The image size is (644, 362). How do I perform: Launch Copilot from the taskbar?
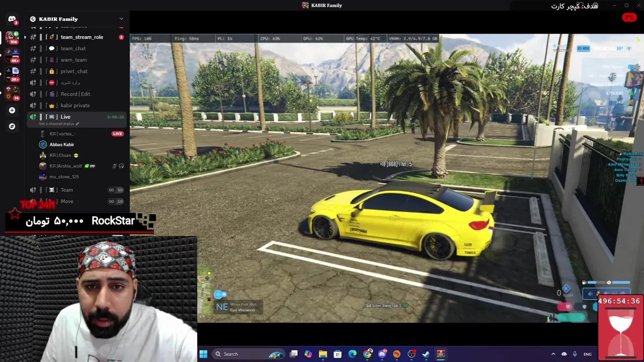[308, 354]
